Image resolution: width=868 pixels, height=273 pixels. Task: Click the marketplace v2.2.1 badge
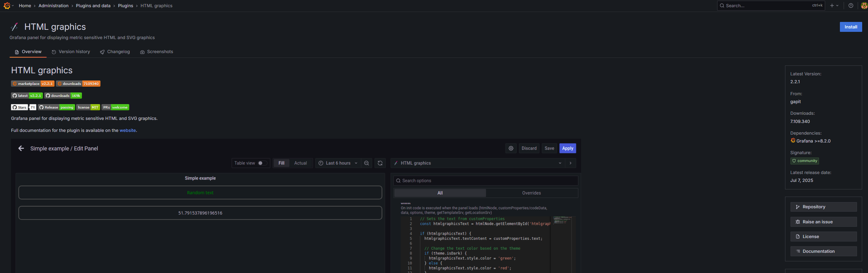tap(33, 84)
